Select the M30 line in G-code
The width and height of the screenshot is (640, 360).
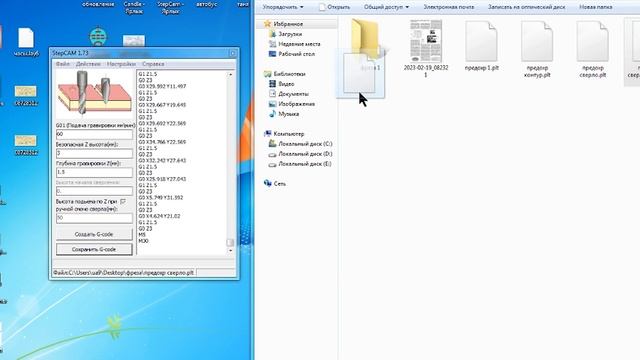[143, 241]
